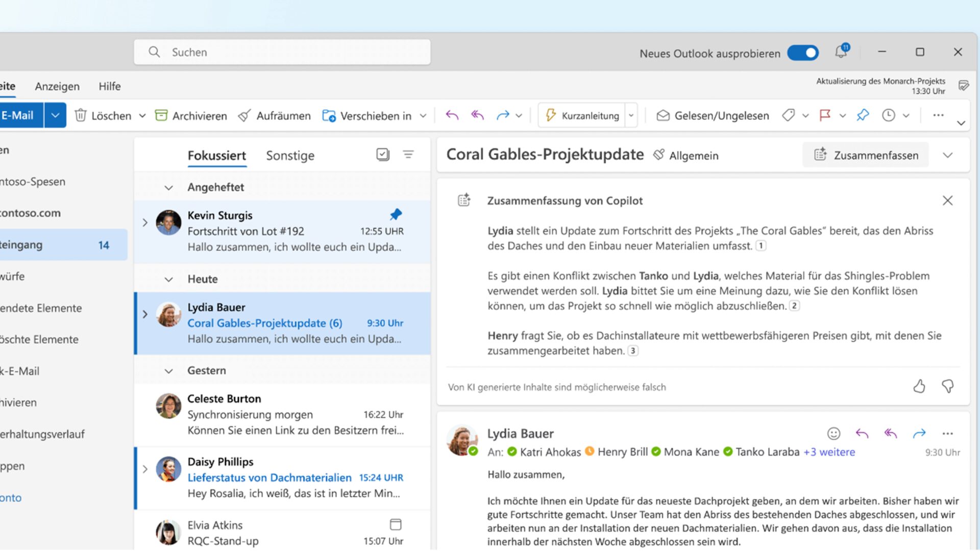Give thumbs down to Copilot summary
This screenshot has width=980, height=551.
coord(948,386)
